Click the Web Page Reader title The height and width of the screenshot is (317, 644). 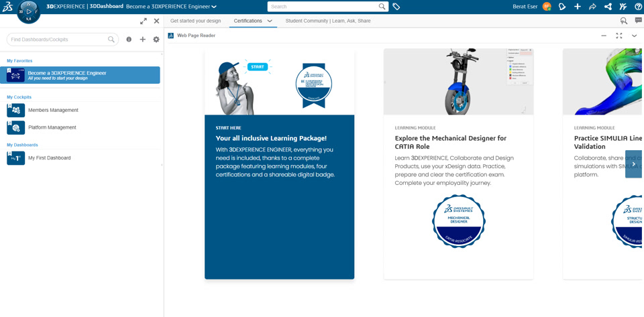point(196,36)
